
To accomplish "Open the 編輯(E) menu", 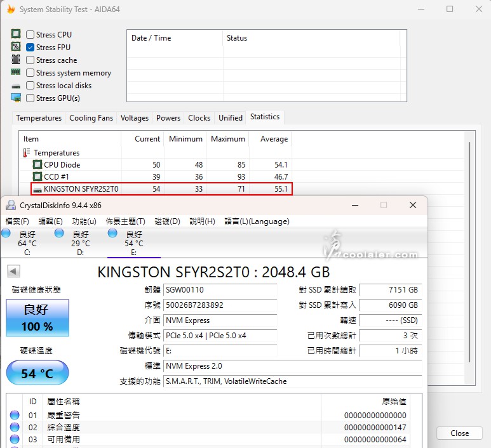I will click(50, 221).
